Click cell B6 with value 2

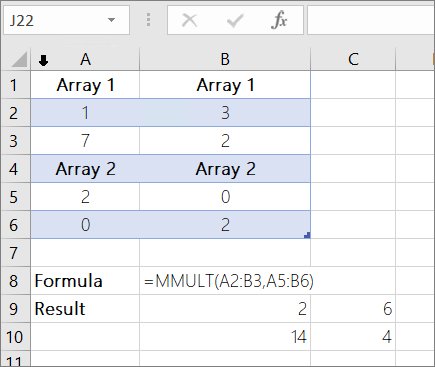[x=225, y=225]
